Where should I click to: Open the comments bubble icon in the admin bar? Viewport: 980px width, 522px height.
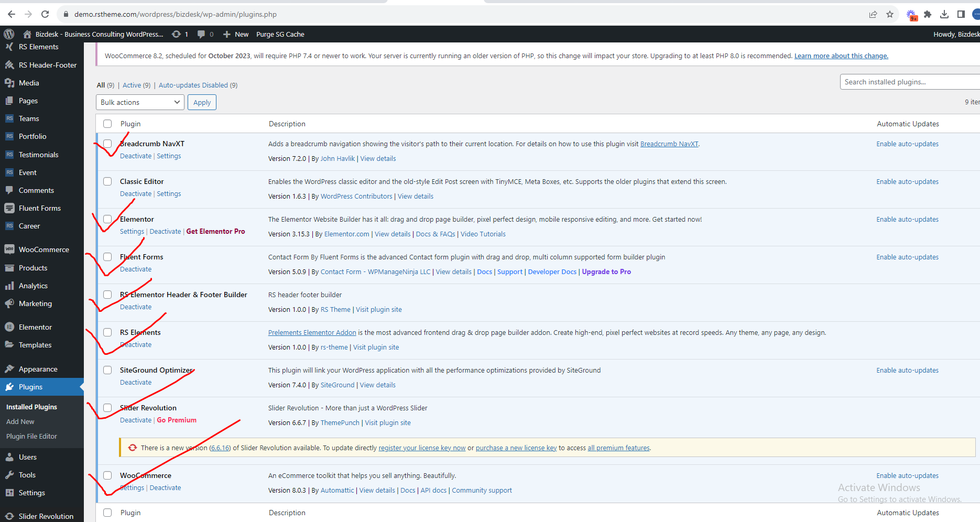point(201,34)
